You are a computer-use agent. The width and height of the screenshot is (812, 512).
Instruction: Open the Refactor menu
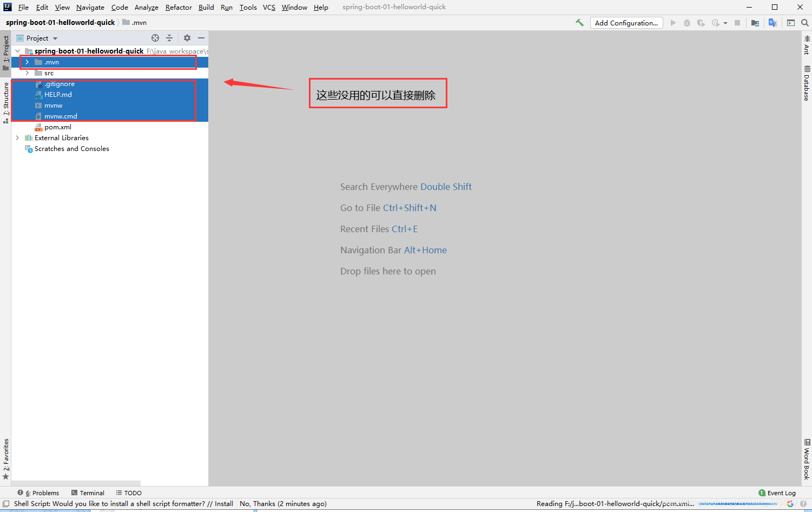179,7
